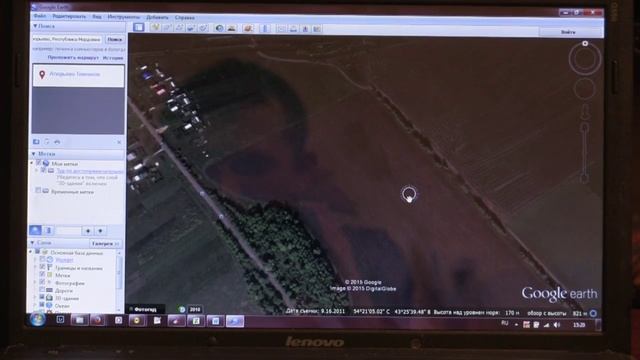Reset north via the N compass marker
This screenshot has width=640, height=360.
coord(585,43)
